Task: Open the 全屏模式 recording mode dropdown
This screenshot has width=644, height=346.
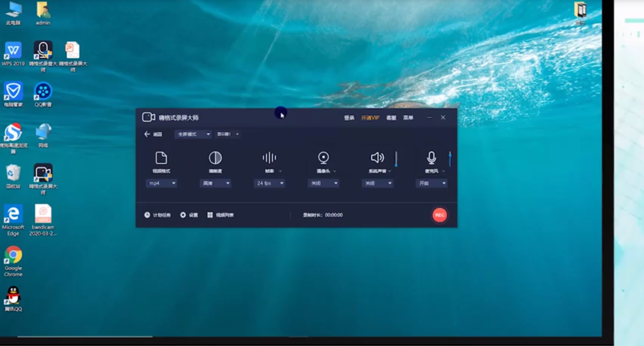Action: 193,134
